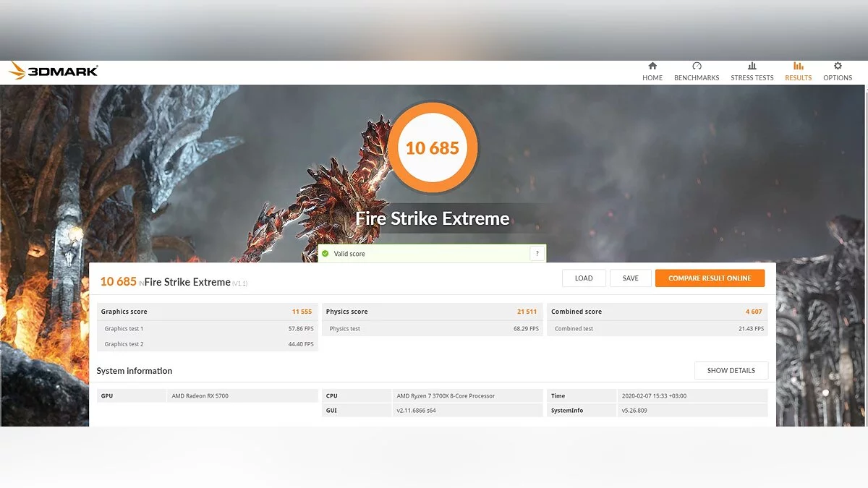
Task: Open Stress Tests via its chart icon
Action: pos(752,66)
